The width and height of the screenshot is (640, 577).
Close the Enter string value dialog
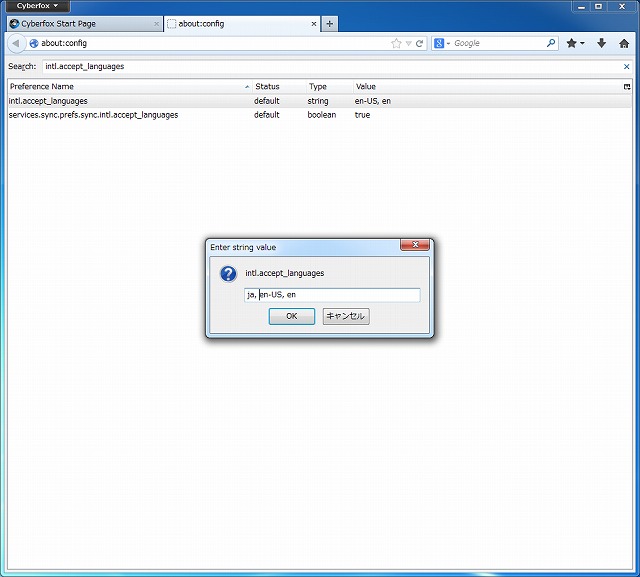coord(415,245)
